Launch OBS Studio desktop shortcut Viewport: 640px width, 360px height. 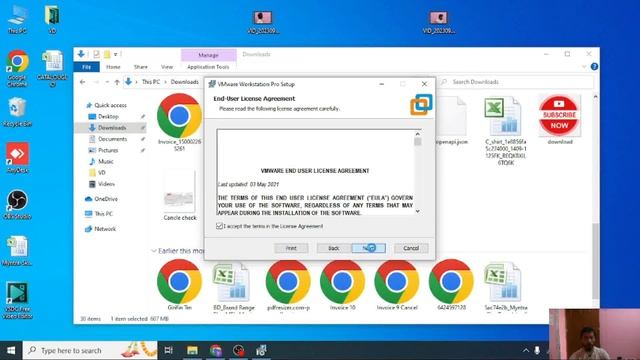[17, 204]
